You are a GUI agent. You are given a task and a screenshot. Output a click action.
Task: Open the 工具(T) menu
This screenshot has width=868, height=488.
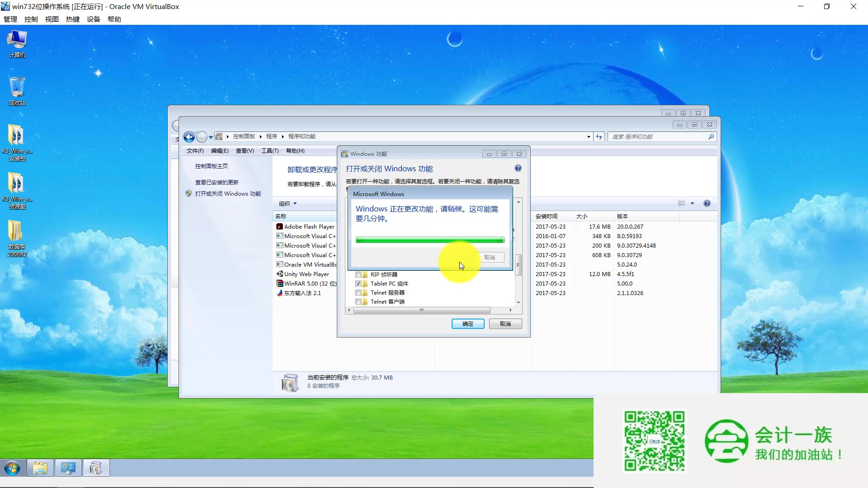click(x=270, y=151)
